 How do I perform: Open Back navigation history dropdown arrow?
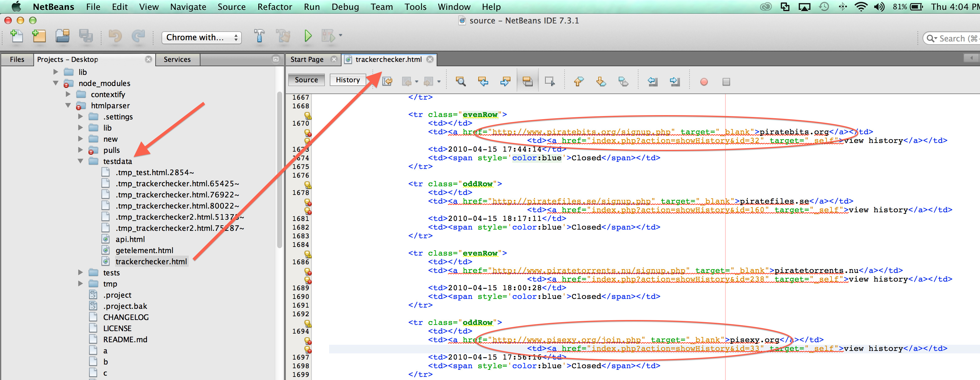417,81
